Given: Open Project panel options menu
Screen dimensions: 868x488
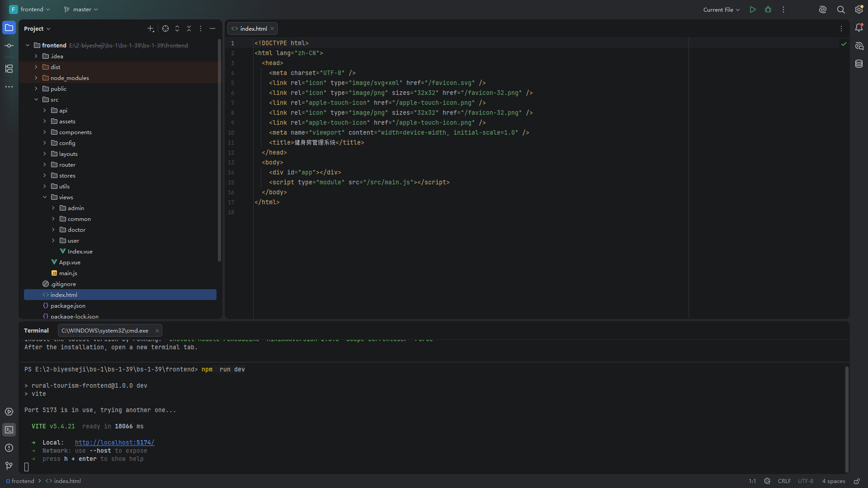Looking at the screenshot, I should tap(201, 28).
